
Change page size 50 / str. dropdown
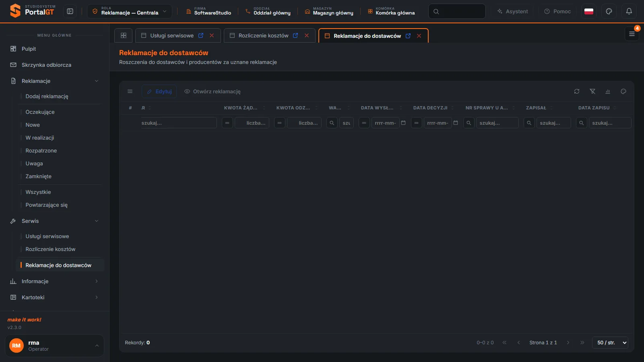coord(610,343)
